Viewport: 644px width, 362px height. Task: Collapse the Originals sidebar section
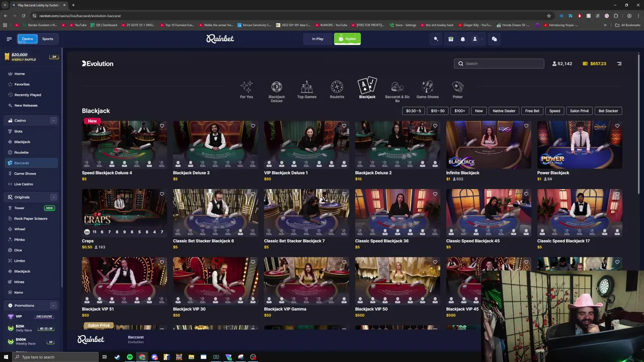click(x=53, y=197)
